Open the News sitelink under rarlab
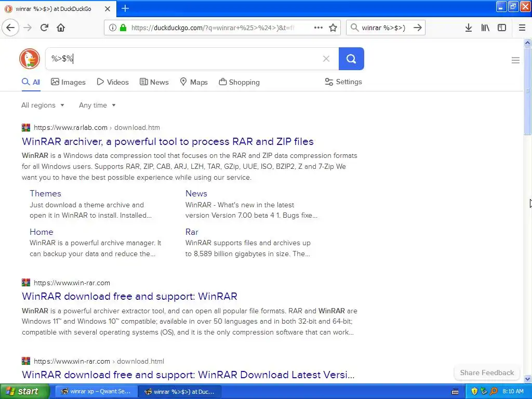 point(196,193)
